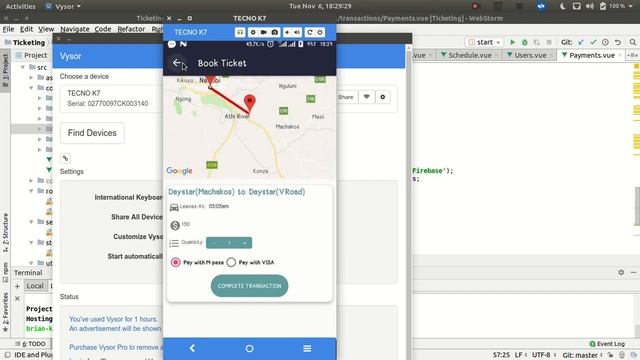
Task: Take screenshot with camera icon in Vysor toolbar
Action: coord(275,32)
